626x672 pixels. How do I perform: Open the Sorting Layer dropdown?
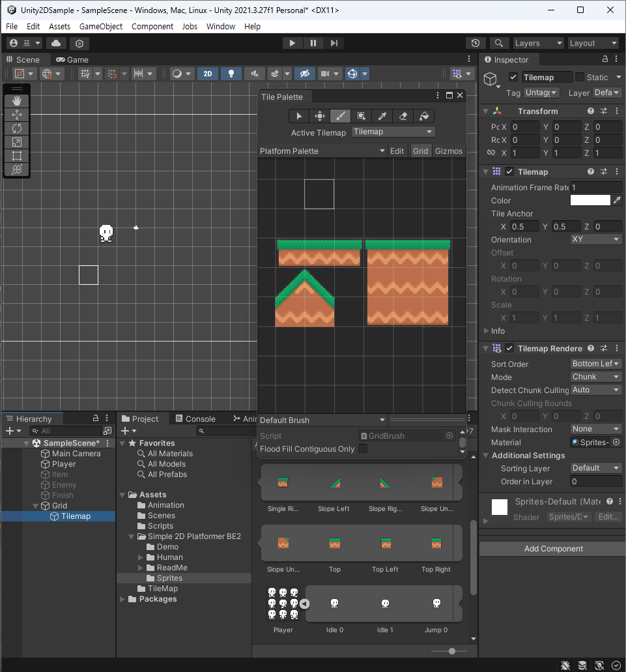pos(596,469)
